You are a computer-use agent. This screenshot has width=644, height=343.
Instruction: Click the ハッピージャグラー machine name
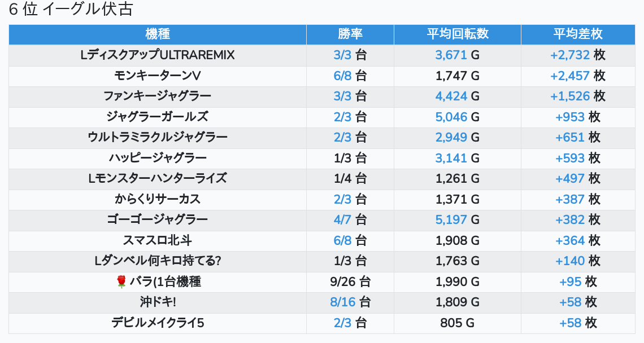158,158
